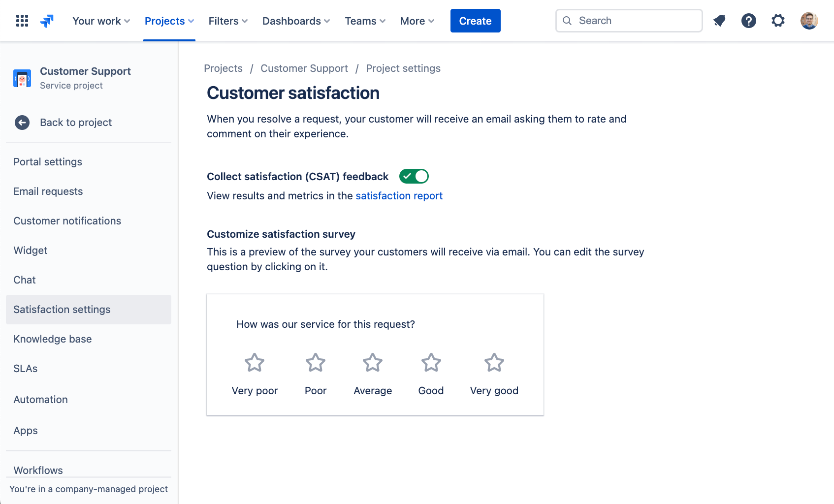The width and height of the screenshot is (834, 504).
Task: Open the satisfaction report link
Action: (x=399, y=195)
